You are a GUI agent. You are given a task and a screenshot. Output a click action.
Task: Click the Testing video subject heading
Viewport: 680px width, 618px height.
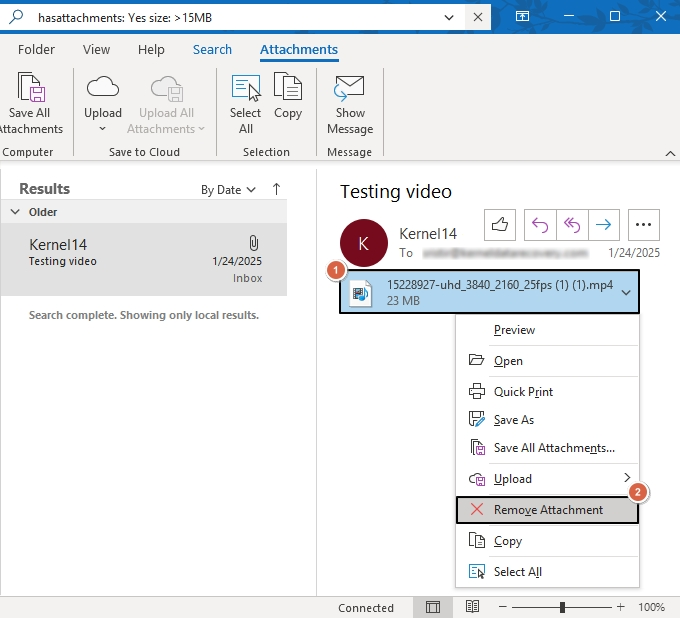click(396, 192)
